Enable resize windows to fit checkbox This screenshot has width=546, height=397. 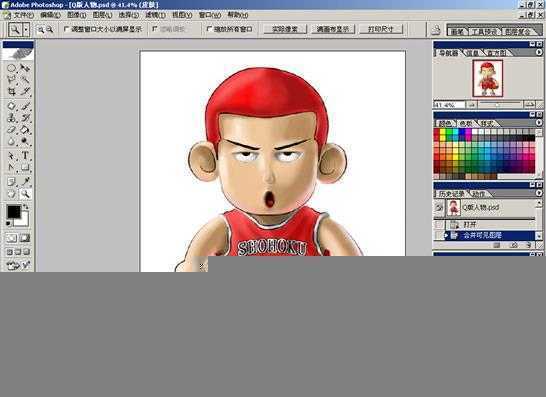coord(67,29)
